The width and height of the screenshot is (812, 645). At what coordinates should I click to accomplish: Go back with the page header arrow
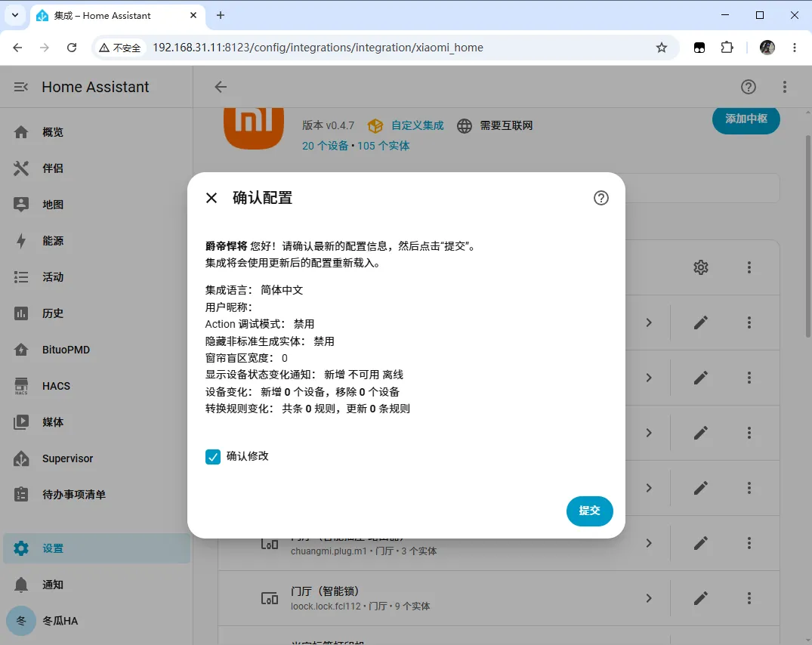click(x=221, y=87)
